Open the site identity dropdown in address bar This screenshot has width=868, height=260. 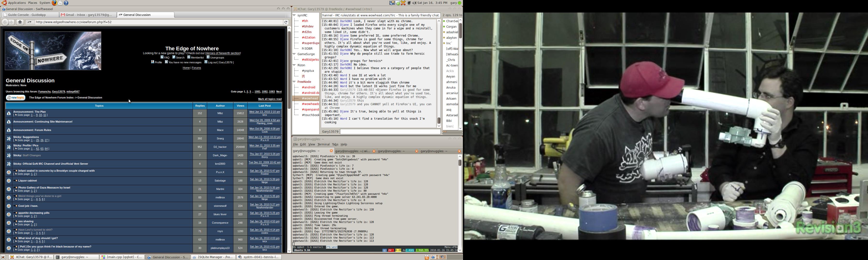point(30,22)
